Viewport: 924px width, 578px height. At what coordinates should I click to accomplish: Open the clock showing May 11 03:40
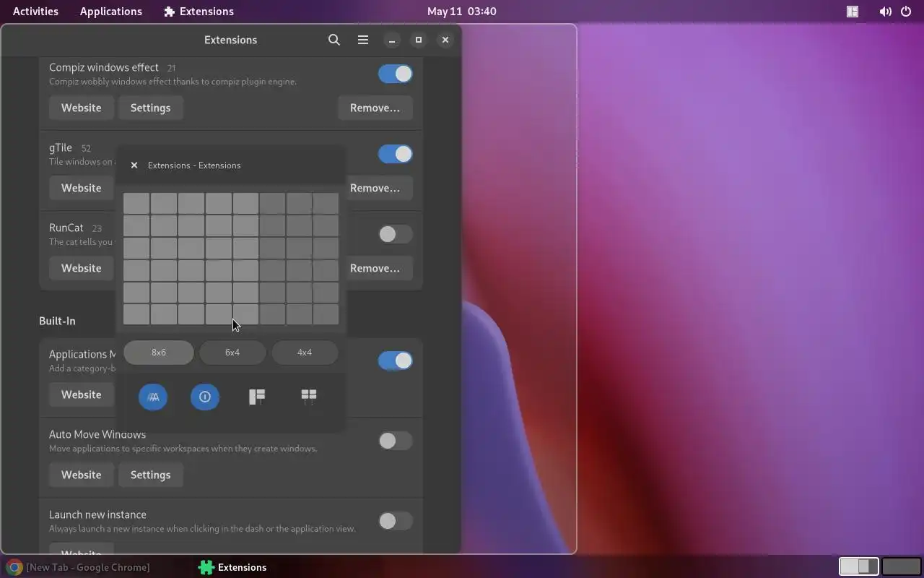tap(461, 12)
